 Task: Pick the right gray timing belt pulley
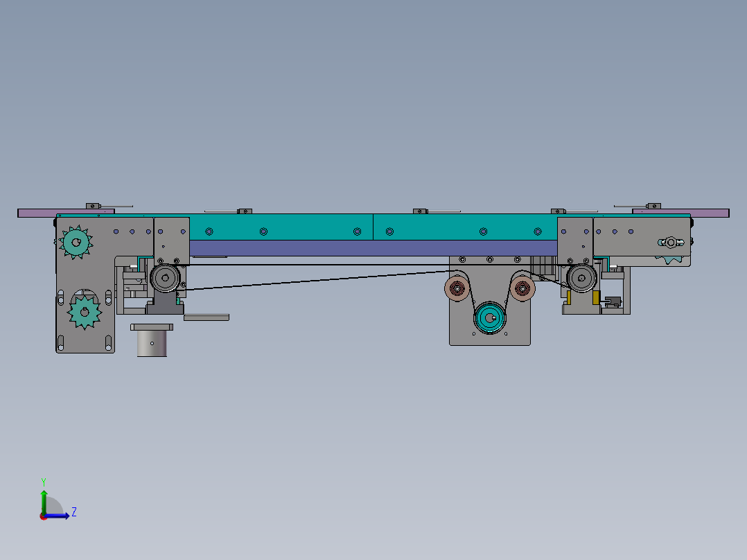581,277
